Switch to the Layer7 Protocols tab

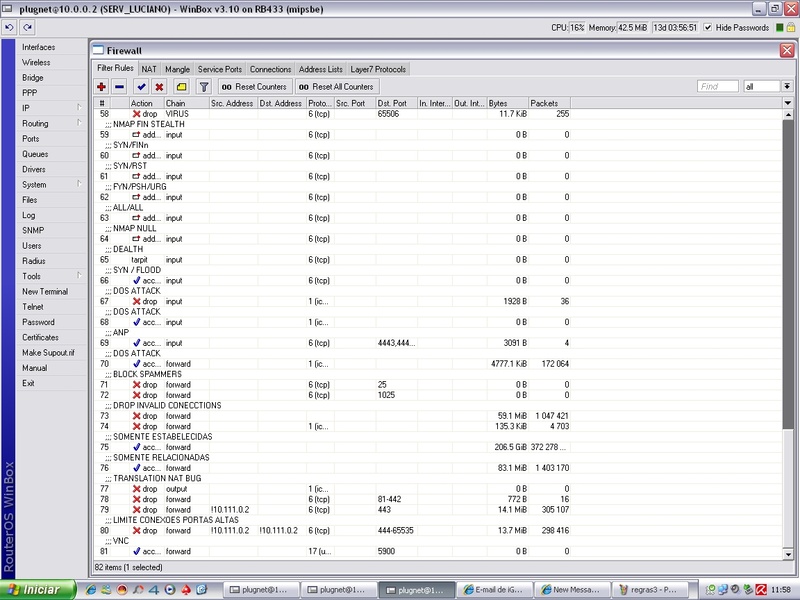pyautogui.click(x=378, y=69)
